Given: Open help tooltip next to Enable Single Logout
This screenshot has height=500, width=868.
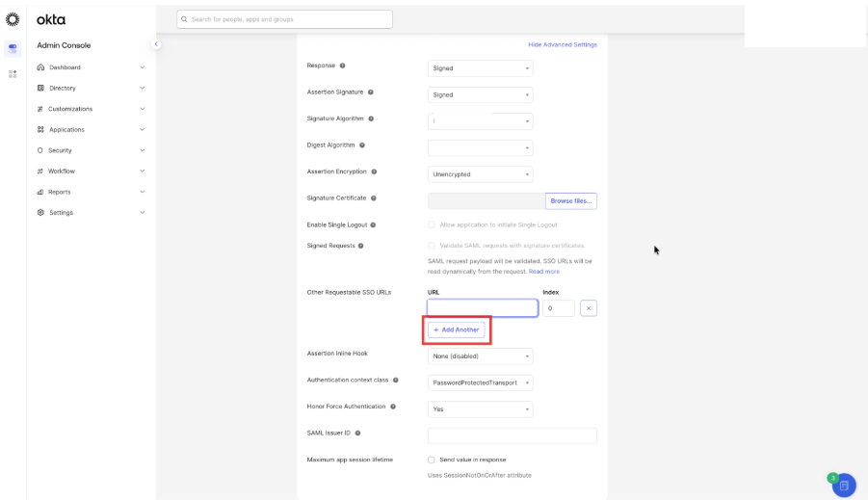Looking at the screenshot, I should (x=373, y=225).
